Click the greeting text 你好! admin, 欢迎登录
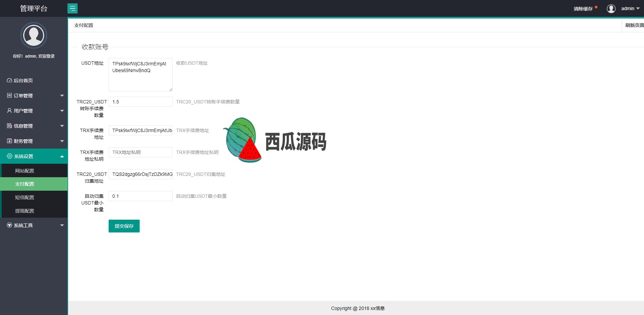 click(34, 56)
